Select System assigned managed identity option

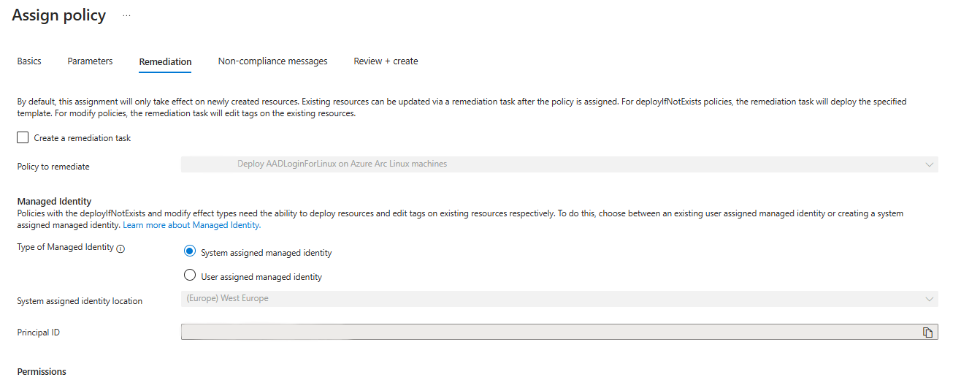[190, 251]
